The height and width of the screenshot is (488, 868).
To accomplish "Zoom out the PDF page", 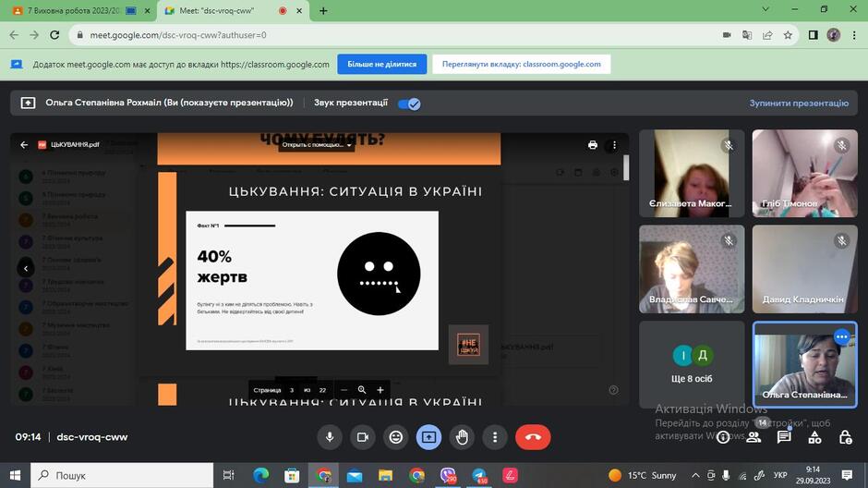I will (344, 390).
